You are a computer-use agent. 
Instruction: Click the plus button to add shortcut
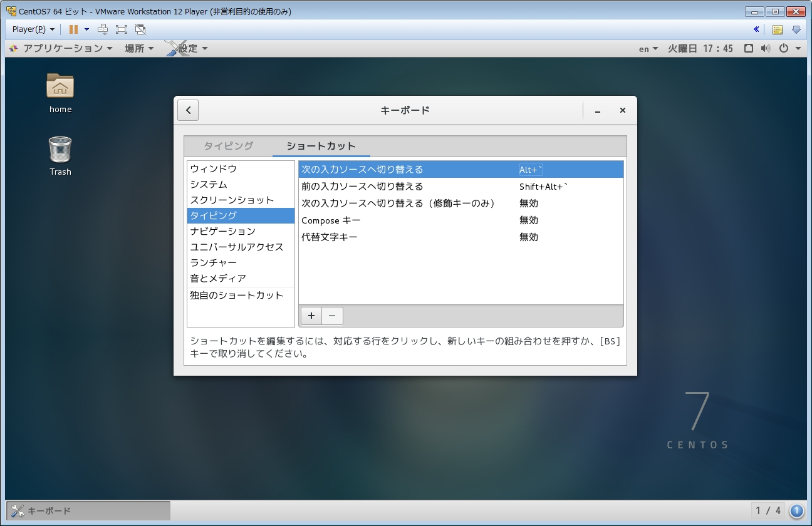[311, 316]
